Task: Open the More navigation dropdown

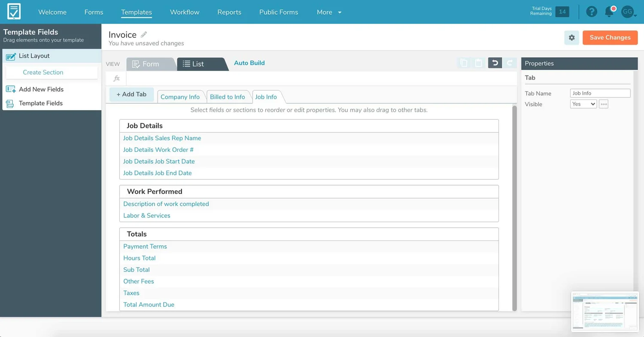Action: click(328, 12)
